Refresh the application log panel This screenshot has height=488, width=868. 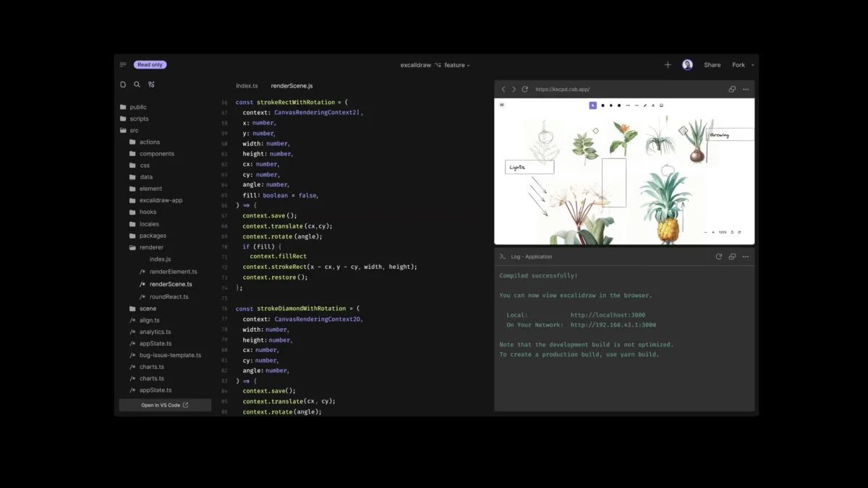718,256
